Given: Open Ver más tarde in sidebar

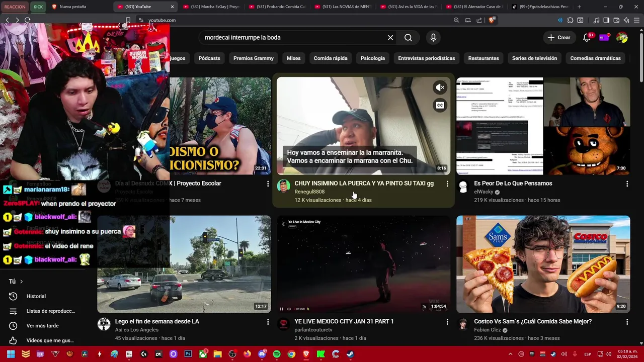Looking at the screenshot, I should pyautogui.click(x=42, y=326).
